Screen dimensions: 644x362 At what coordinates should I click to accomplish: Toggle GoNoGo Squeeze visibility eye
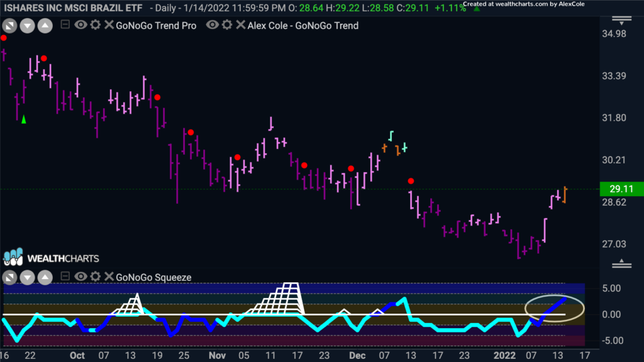[x=80, y=277]
